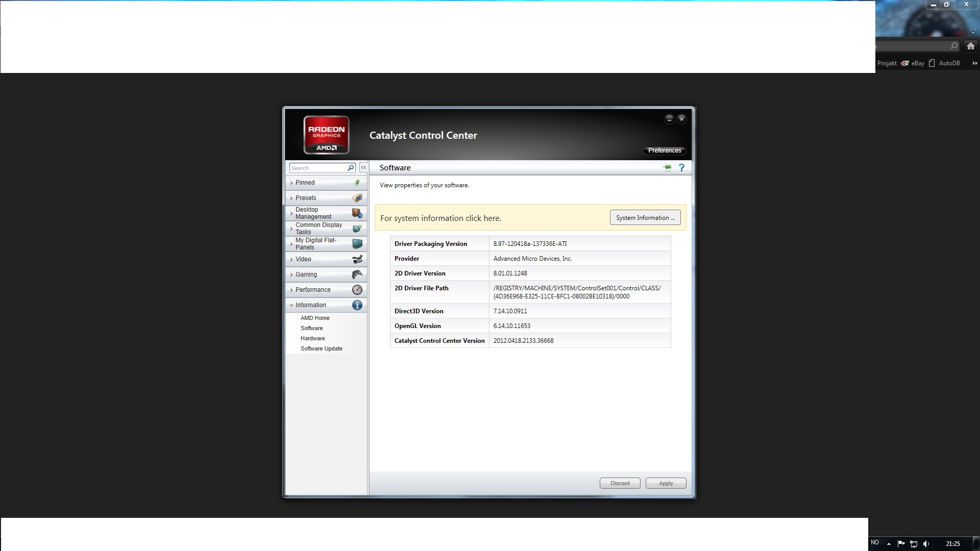
Task: Click the Presets icon in sidebar
Action: [357, 198]
